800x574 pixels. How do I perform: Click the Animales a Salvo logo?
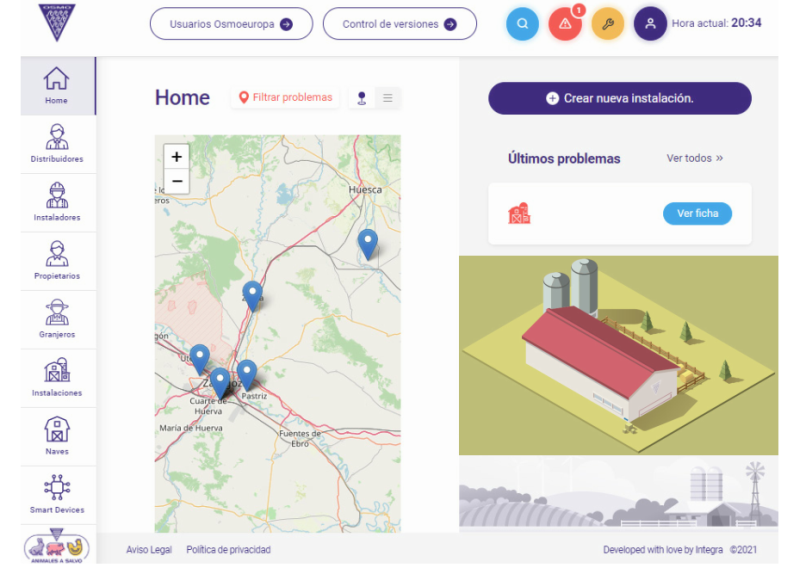pyautogui.click(x=57, y=548)
